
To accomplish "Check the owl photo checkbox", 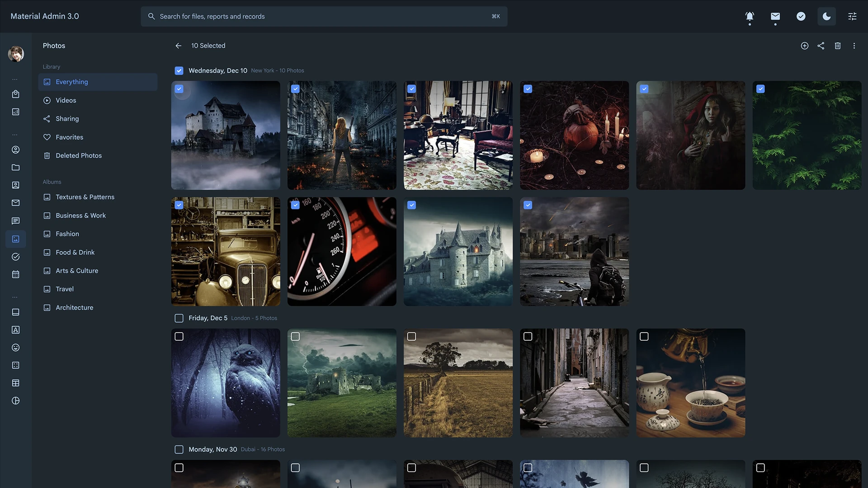I will (179, 337).
